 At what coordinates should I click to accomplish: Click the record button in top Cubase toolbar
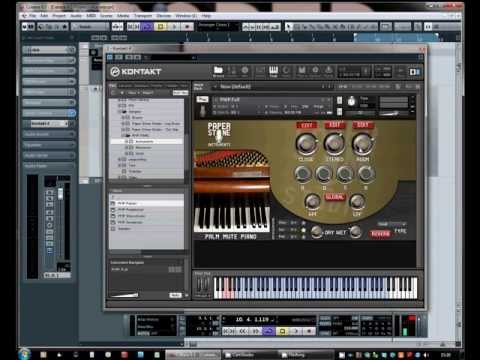(187, 27)
